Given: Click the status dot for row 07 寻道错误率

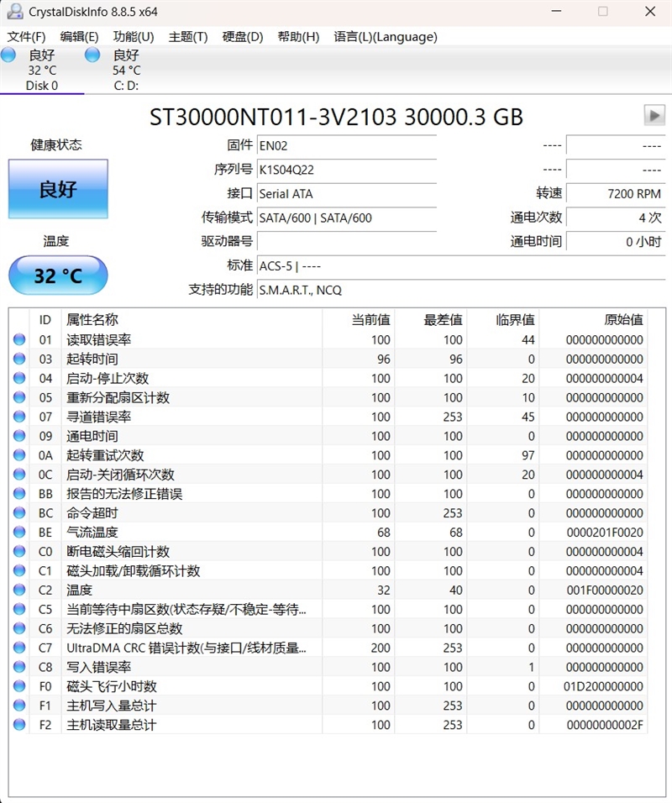Looking at the screenshot, I should coord(19,417).
